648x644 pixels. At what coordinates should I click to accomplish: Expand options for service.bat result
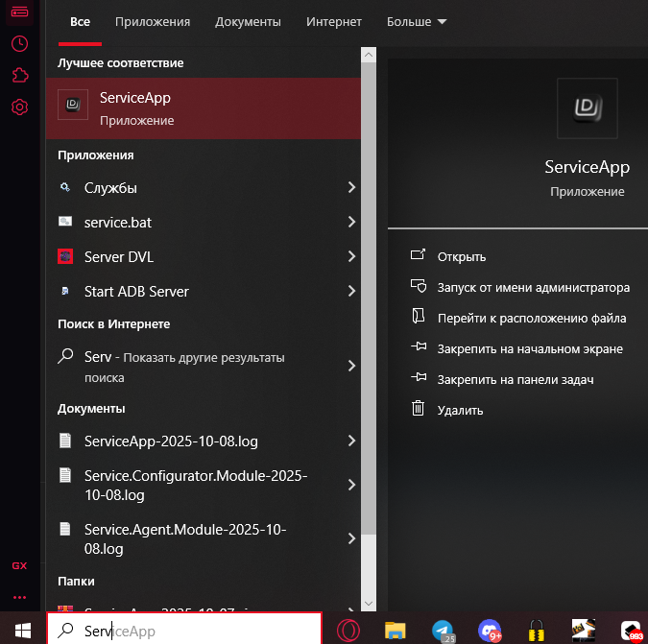[x=351, y=223]
